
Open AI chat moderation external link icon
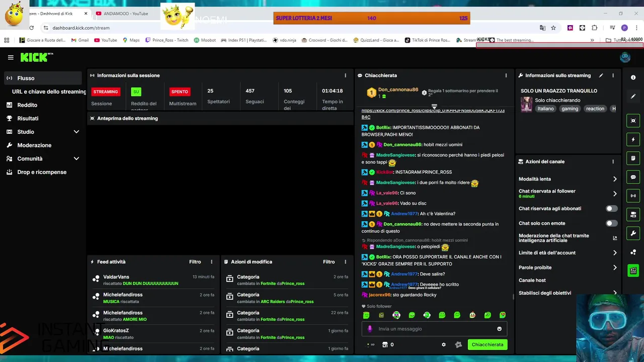(x=615, y=238)
